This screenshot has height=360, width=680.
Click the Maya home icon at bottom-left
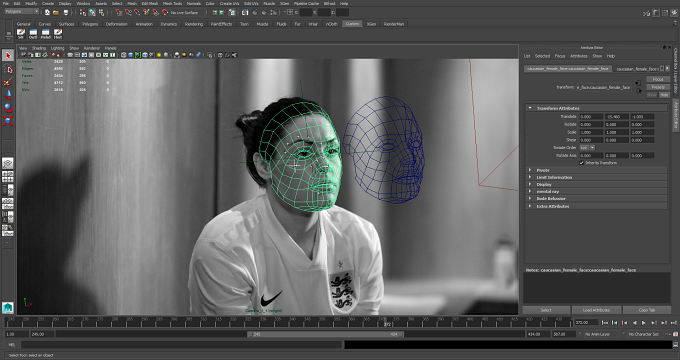click(x=8, y=308)
